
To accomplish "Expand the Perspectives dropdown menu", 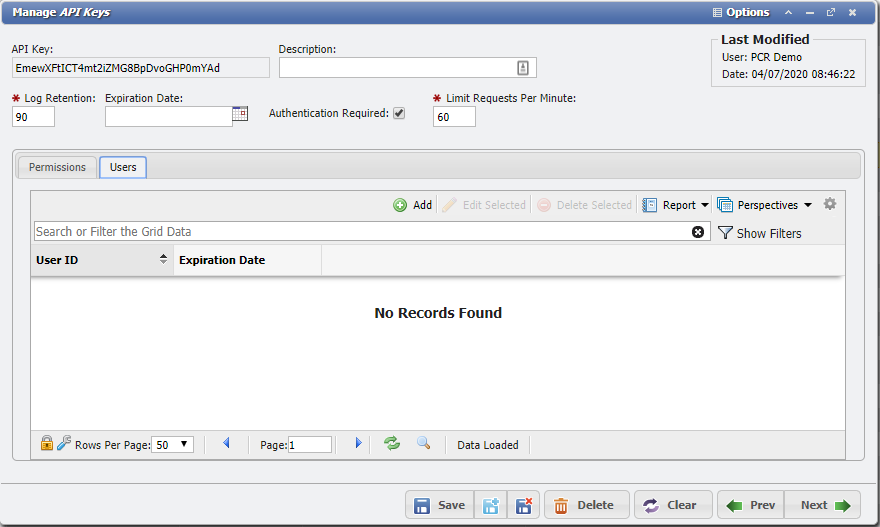I will (x=807, y=205).
